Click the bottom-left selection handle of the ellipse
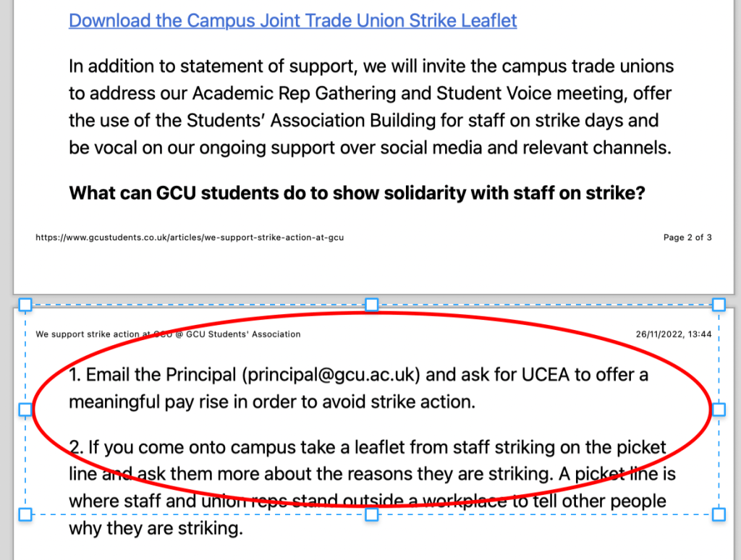Viewport: 741px width, 560px height. pyautogui.click(x=25, y=514)
